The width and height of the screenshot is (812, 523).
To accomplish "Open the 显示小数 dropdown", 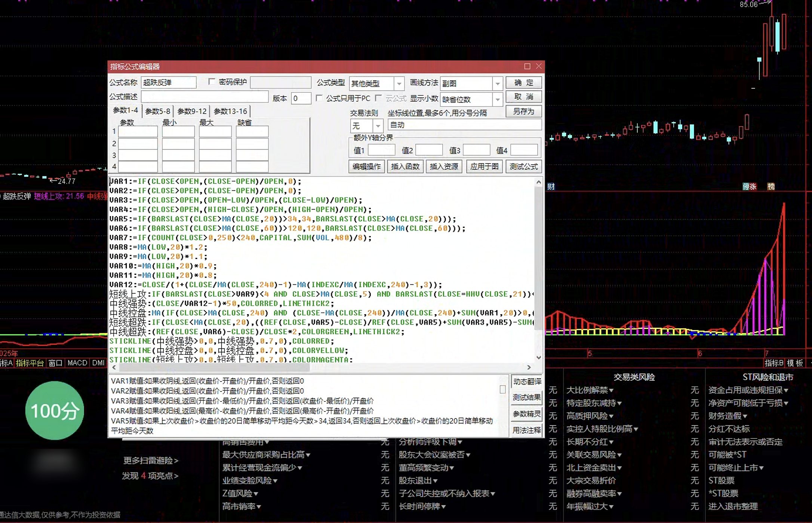I will click(497, 100).
